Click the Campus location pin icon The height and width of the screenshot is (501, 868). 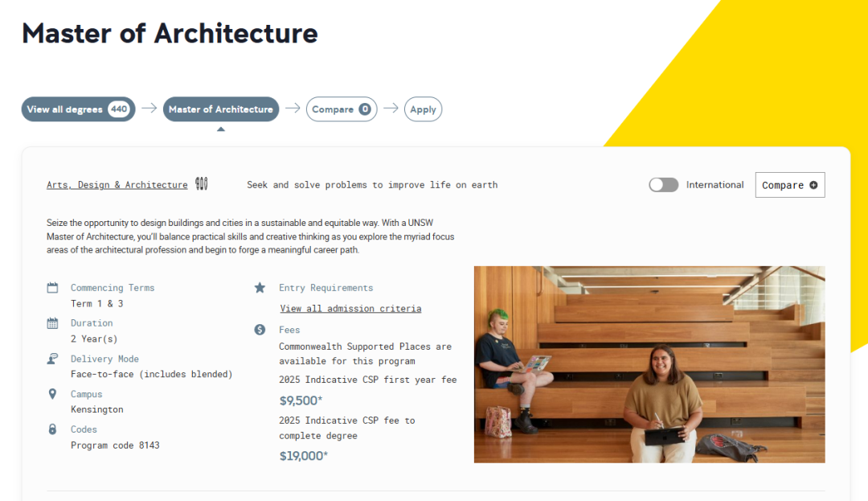[x=53, y=394]
